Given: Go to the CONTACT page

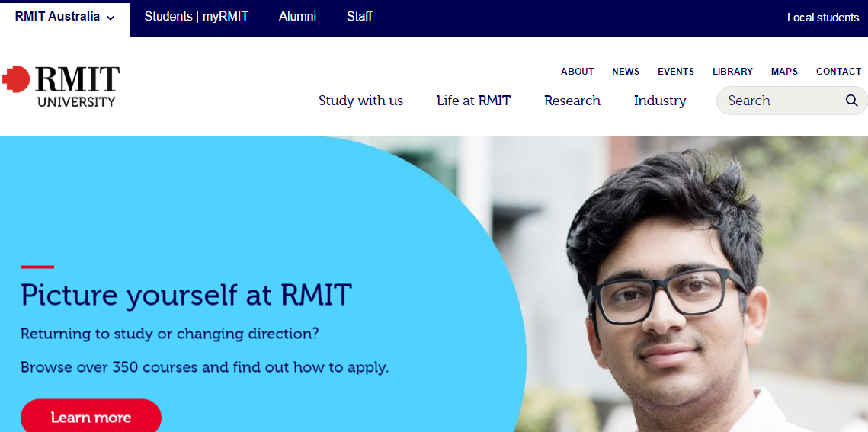Looking at the screenshot, I should pyautogui.click(x=839, y=72).
